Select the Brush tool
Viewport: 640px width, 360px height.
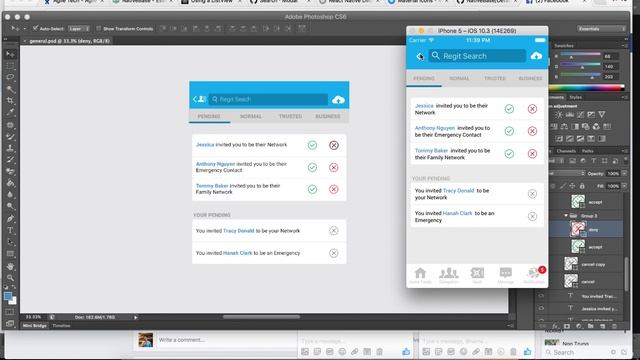click(x=10, y=137)
